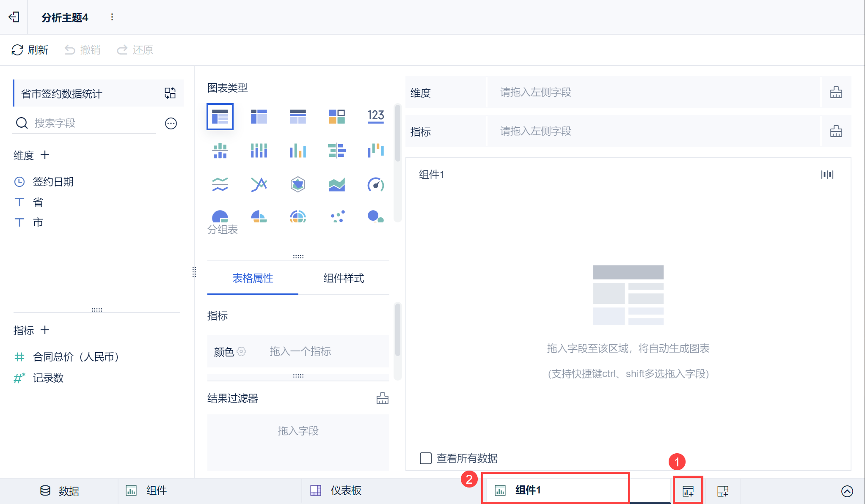Add a new dimension with 维度 plus
865x504 pixels.
45,155
